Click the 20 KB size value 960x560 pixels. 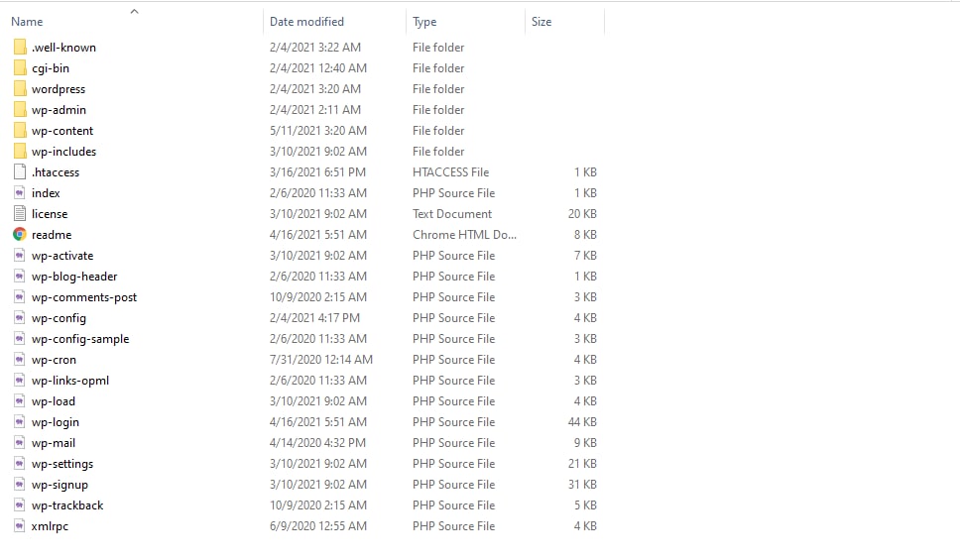(x=582, y=214)
